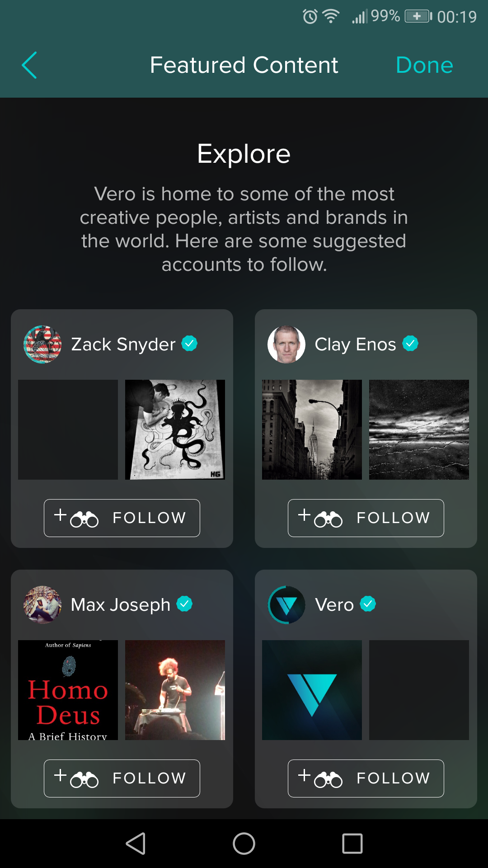Screen dimensions: 488x868
Task: View Zack Snyder's octopus drawing photo
Action: [x=175, y=429]
